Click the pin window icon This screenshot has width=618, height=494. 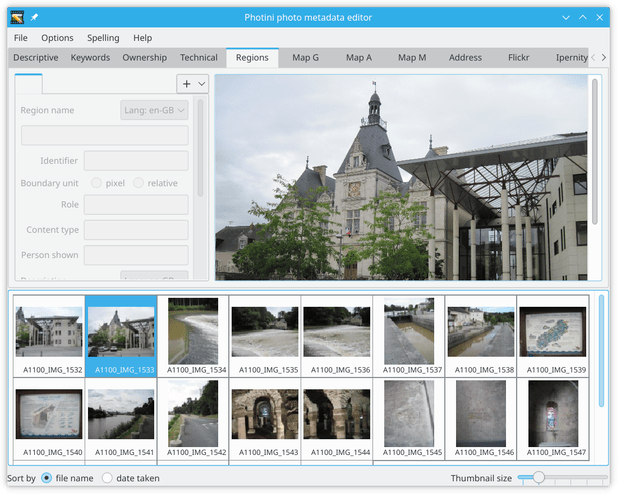coord(34,17)
